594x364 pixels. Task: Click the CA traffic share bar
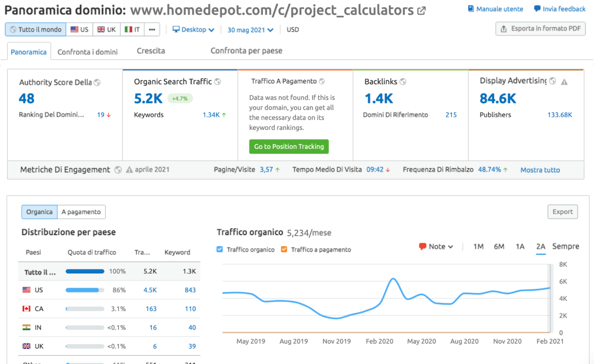(x=85, y=309)
